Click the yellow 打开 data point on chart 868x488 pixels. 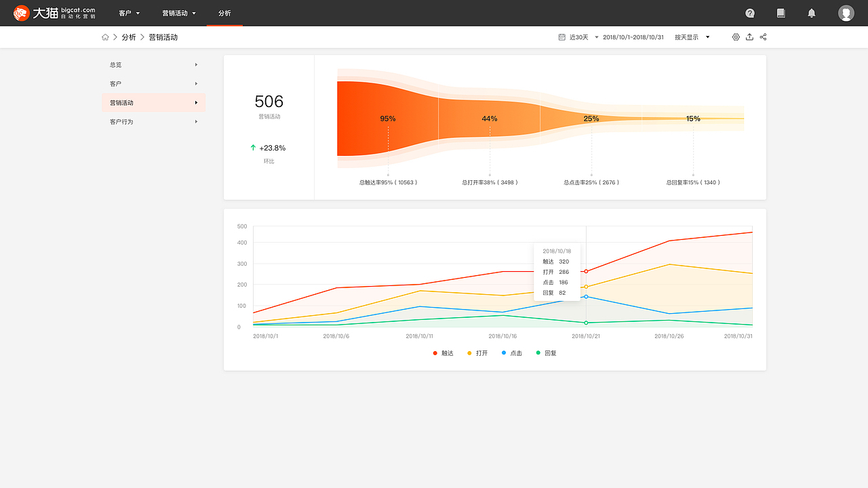(x=586, y=287)
